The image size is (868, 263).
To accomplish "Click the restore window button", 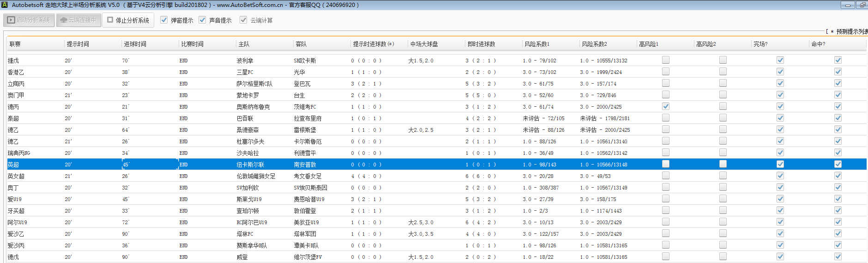I will [x=862, y=5].
